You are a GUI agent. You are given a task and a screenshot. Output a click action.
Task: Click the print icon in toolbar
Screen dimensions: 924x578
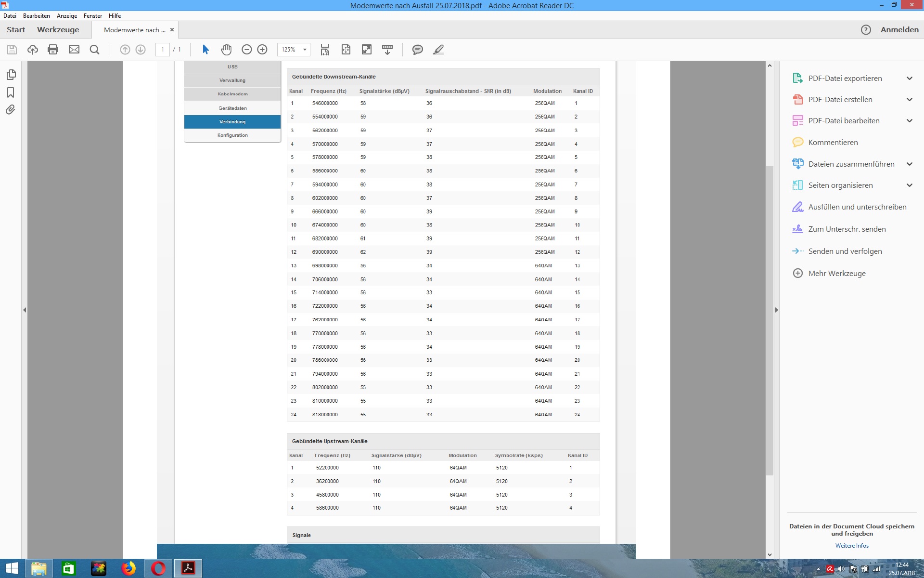53,50
